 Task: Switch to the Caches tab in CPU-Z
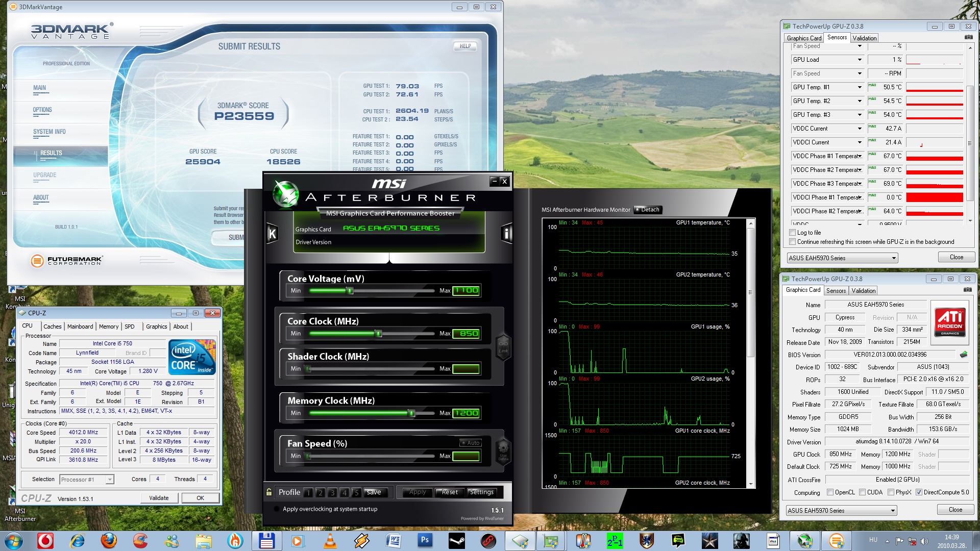coord(52,327)
